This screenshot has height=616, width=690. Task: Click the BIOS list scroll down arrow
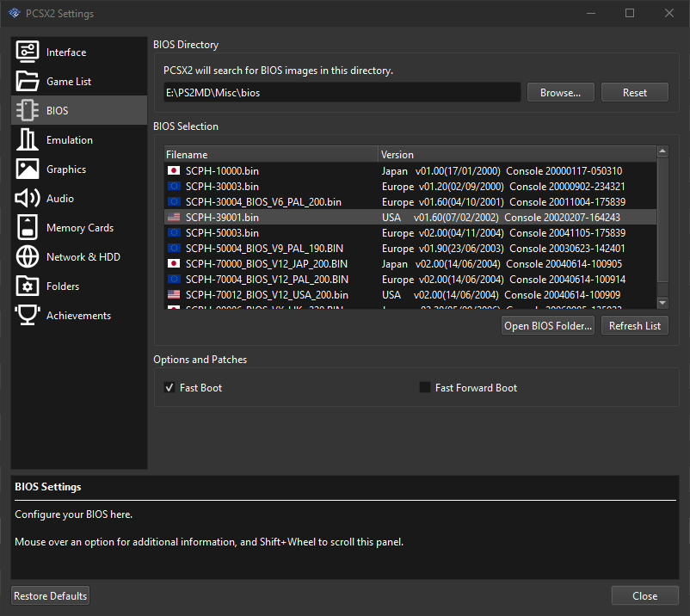[x=662, y=303]
